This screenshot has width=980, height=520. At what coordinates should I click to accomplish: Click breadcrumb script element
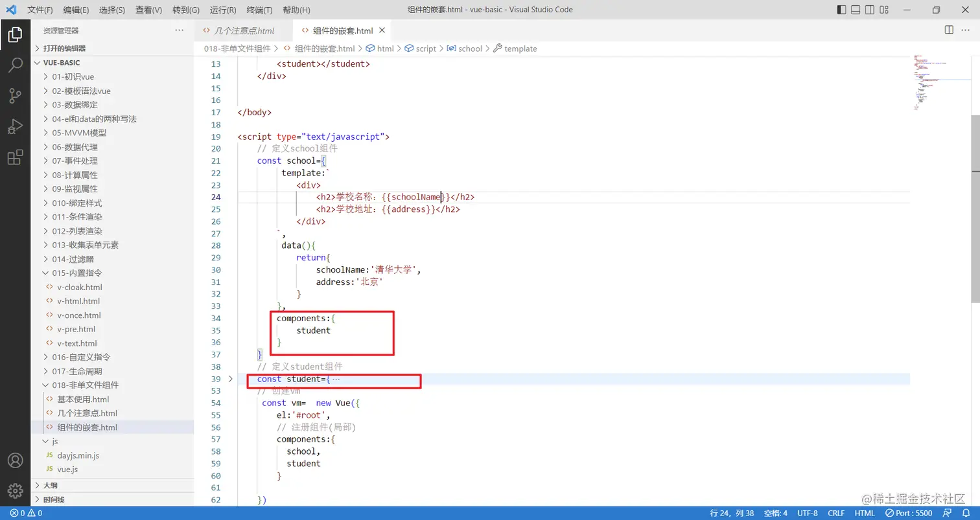[420, 49]
